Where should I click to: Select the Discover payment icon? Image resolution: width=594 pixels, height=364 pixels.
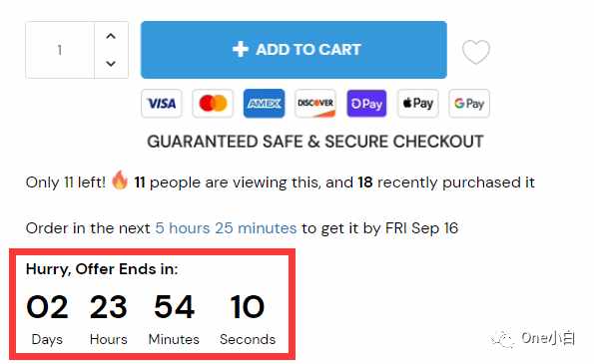(315, 104)
